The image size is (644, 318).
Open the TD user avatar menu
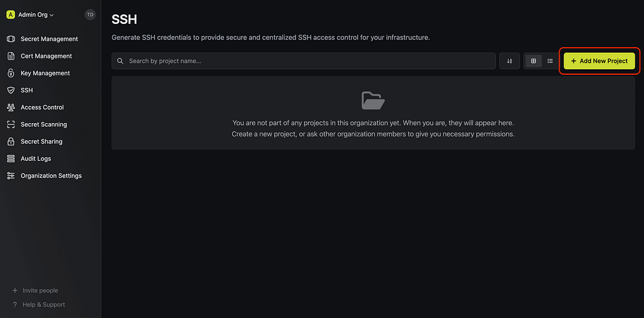pos(90,15)
